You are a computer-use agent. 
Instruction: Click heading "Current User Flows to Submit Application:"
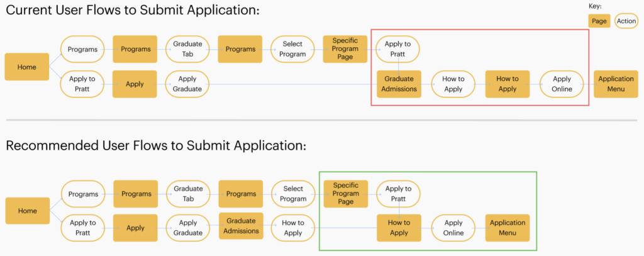coord(133,11)
